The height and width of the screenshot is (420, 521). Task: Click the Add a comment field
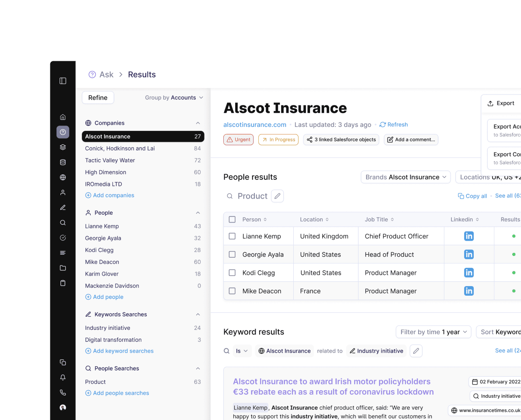click(x=411, y=140)
